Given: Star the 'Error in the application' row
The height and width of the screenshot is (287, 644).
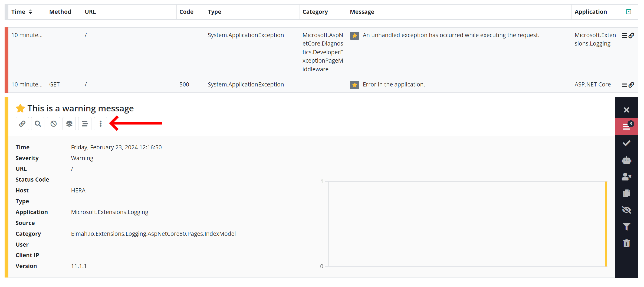Looking at the screenshot, I should [354, 85].
